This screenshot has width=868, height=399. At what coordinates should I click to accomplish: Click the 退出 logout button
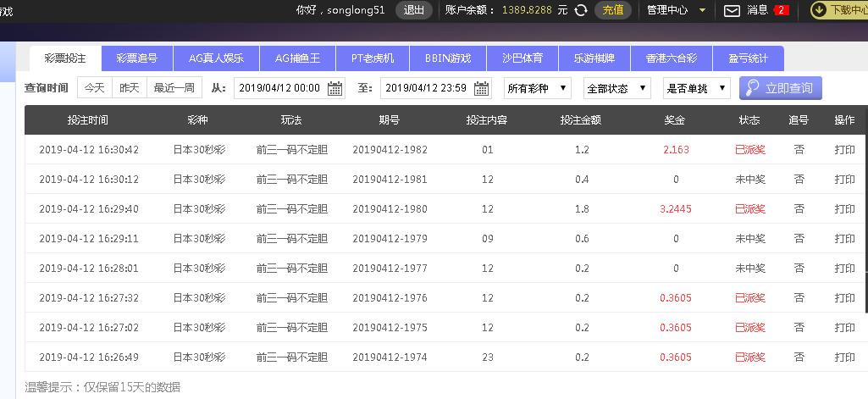coord(414,10)
